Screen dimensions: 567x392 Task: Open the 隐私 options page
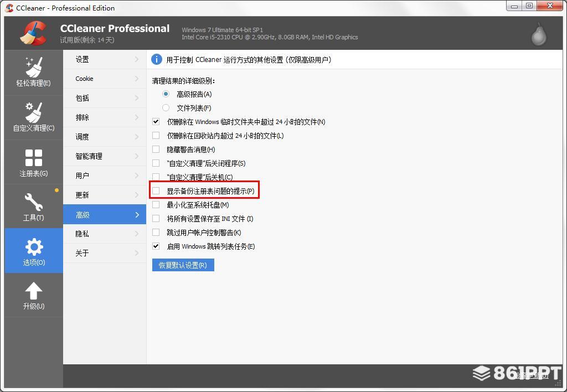105,234
